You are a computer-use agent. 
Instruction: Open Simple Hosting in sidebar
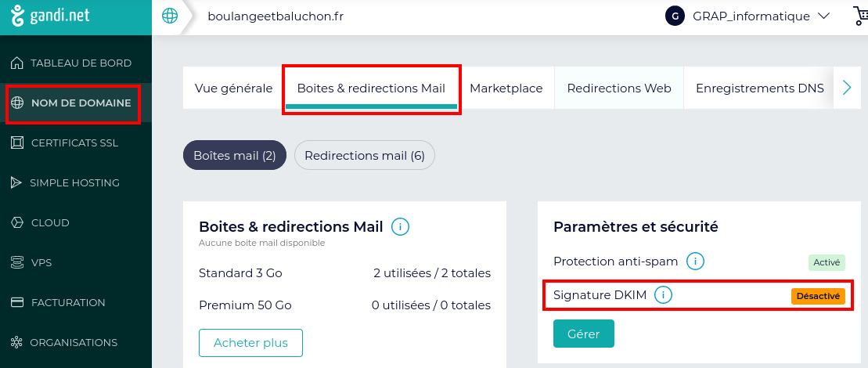point(74,182)
